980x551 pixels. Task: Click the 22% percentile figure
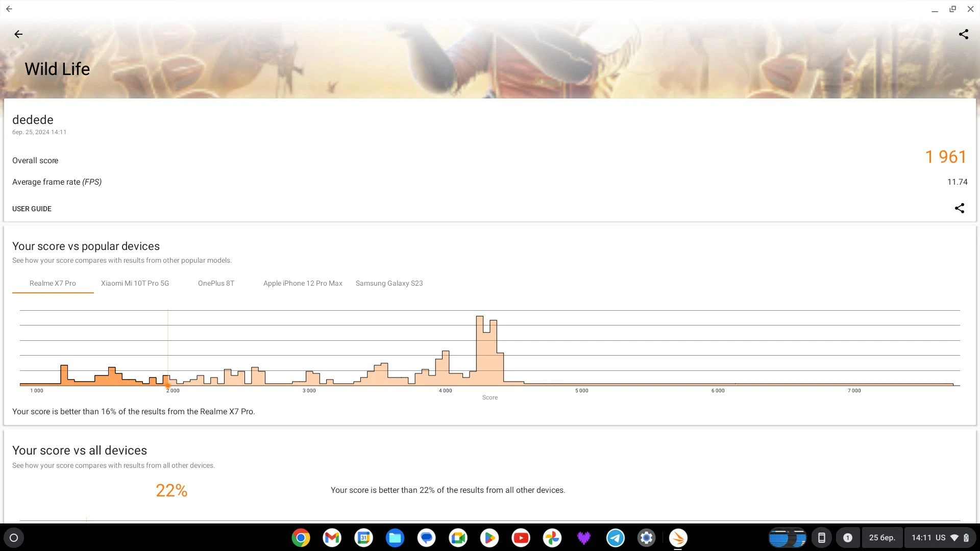[171, 490]
